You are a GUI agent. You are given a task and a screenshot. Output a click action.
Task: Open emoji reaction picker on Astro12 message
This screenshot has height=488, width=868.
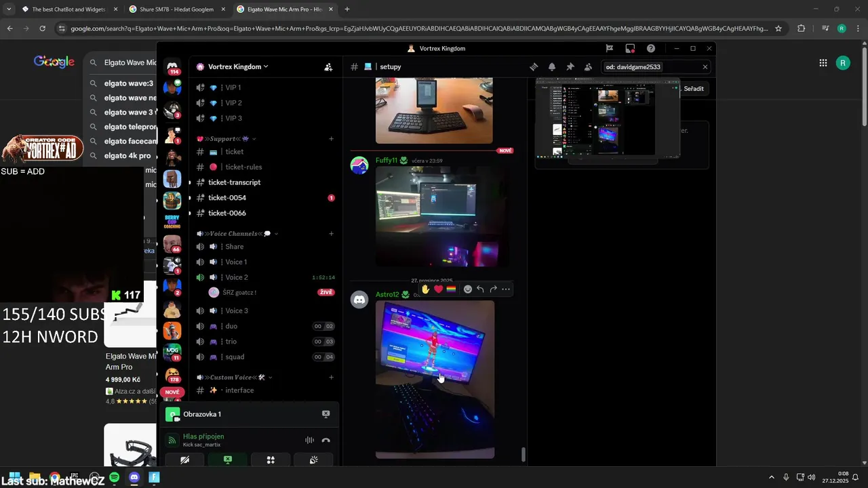[467, 289]
